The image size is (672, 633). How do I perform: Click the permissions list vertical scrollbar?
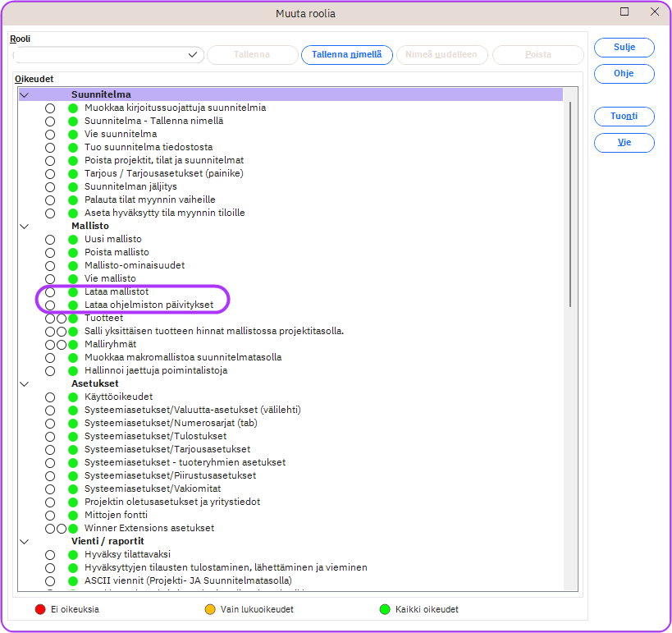point(570,205)
